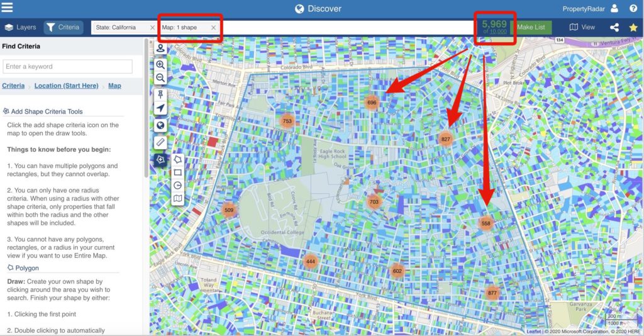Click the 444 property cluster marker
Screen dimensions: 644x336
pyautogui.click(x=311, y=261)
